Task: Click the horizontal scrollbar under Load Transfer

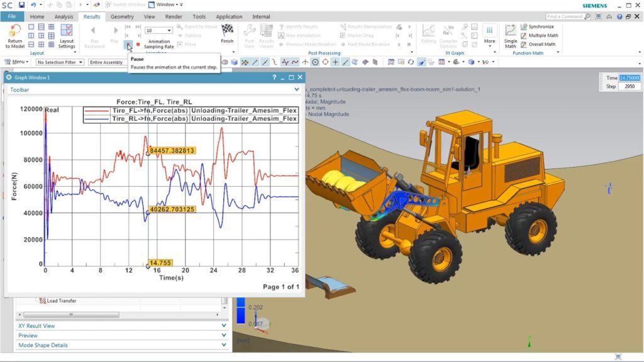Action: (119, 309)
